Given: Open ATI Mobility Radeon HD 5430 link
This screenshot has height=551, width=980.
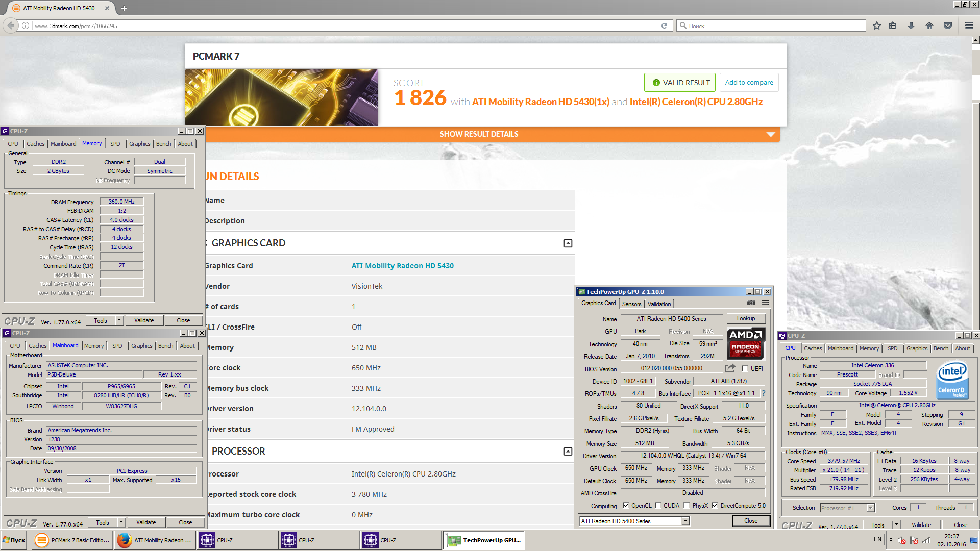Looking at the screenshot, I should (x=402, y=266).
